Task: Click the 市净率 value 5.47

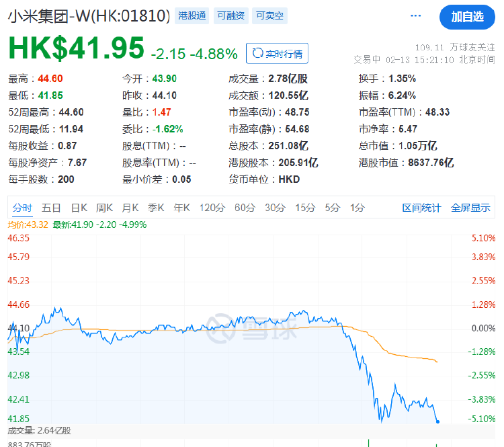Action: click(408, 129)
